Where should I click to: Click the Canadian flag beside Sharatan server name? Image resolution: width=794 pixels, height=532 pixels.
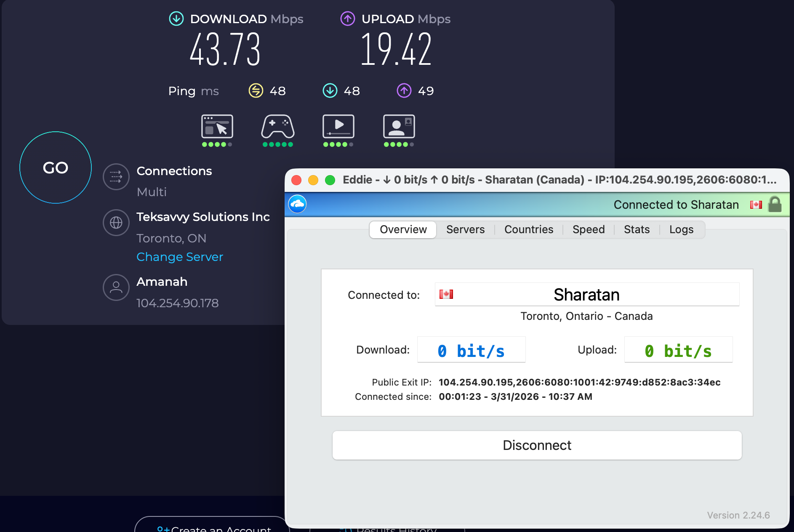click(x=446, y=294)
